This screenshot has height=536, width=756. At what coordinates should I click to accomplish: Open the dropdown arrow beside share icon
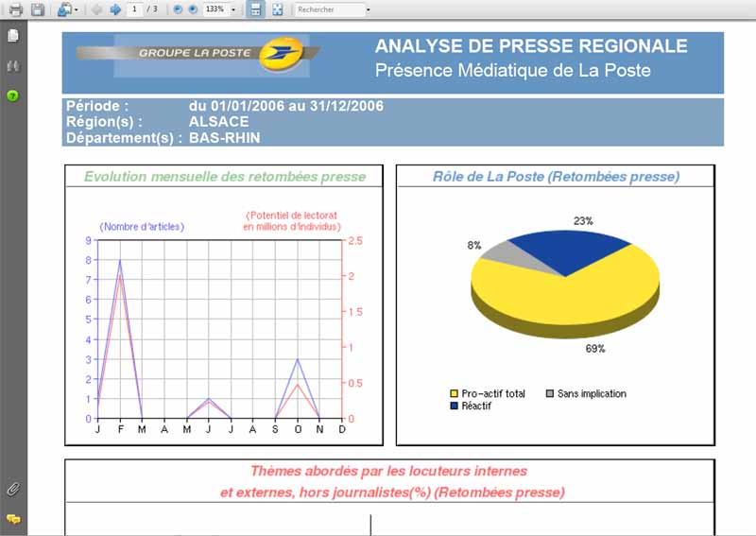pos(77,10)
